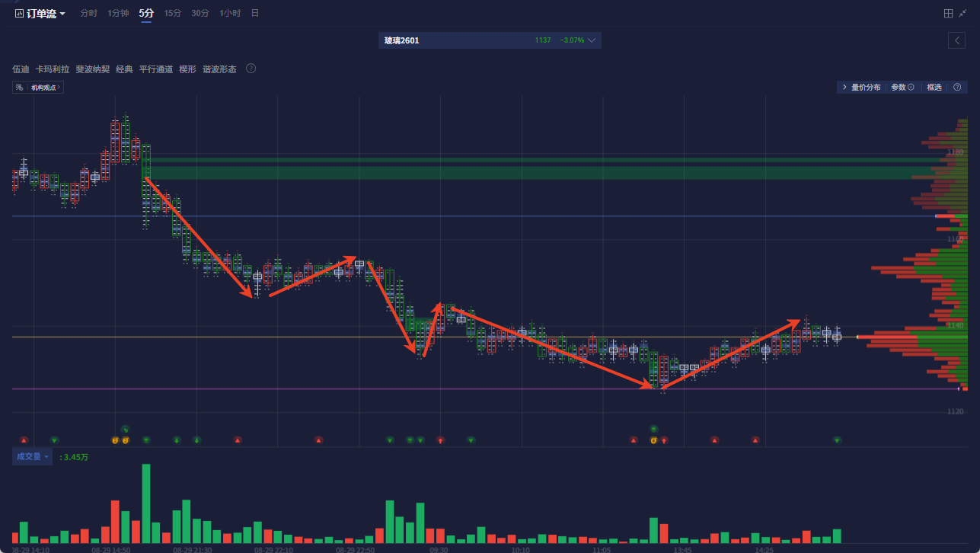The width and height of the screenshot is (980, 553).
Task: Click the last green down-signal marker before the right price axis
Action: point(837,440)
